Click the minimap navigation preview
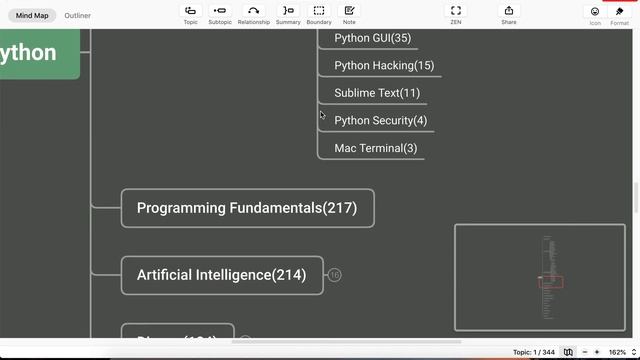Viewport: 640px width, 360px height. [540, 278]
